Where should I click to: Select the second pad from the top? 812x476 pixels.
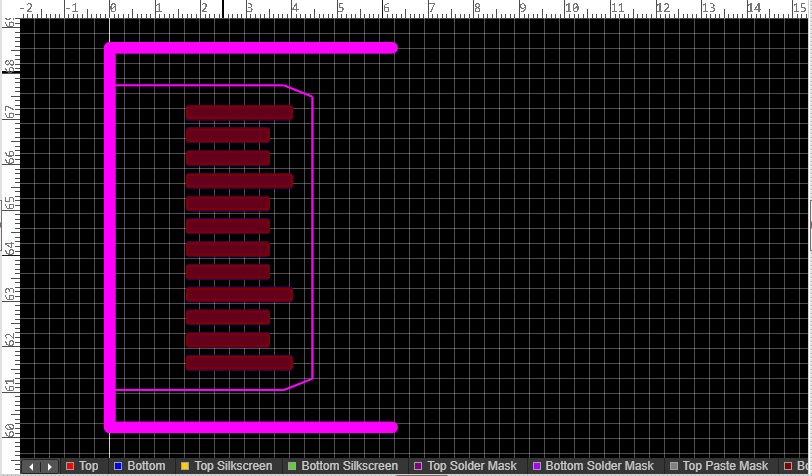tap(228, 135)
